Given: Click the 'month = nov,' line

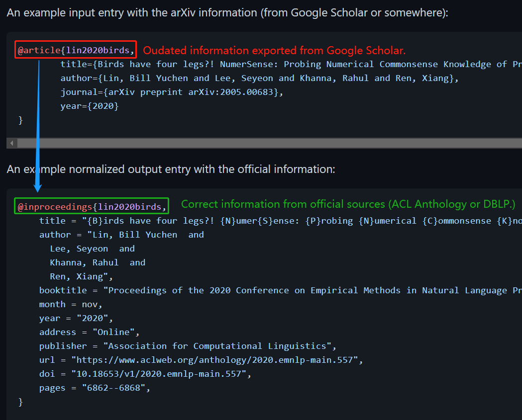Looking at the screenshot, I should (x=71, y=304).
